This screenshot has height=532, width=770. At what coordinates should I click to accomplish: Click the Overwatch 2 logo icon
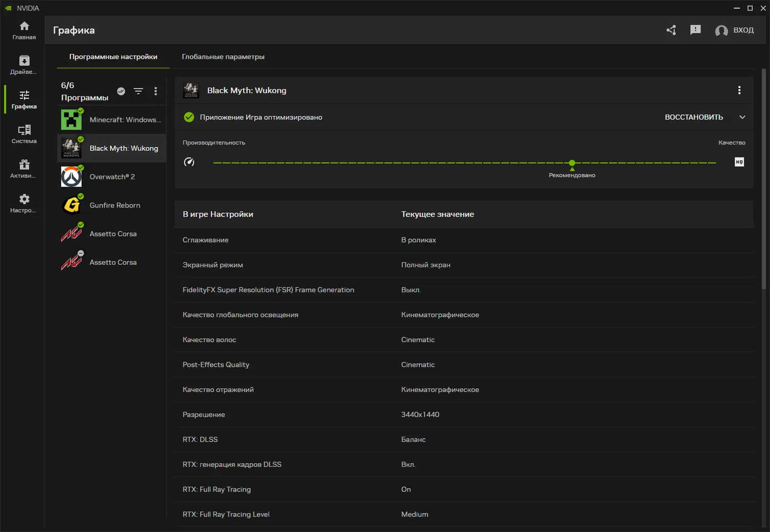(x=71, y=176)
